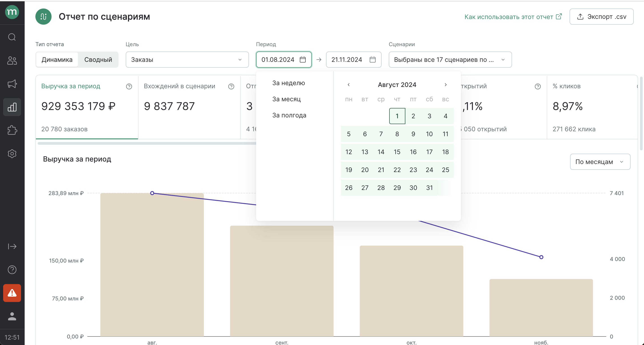The width and height of the screenshot is (644, 345).
Task: Click 'Экспорт .csv' button
Action: click(x=601, y=17)
